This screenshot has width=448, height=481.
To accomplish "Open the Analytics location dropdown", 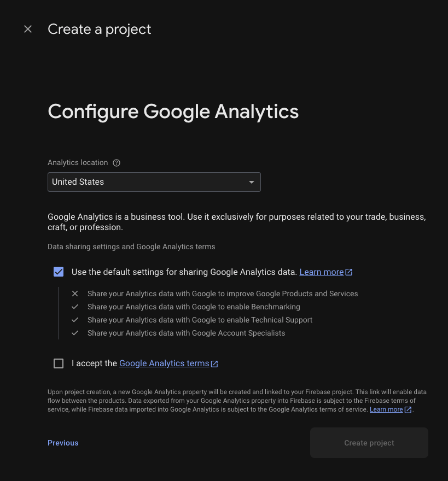I will tap(154, 182).
